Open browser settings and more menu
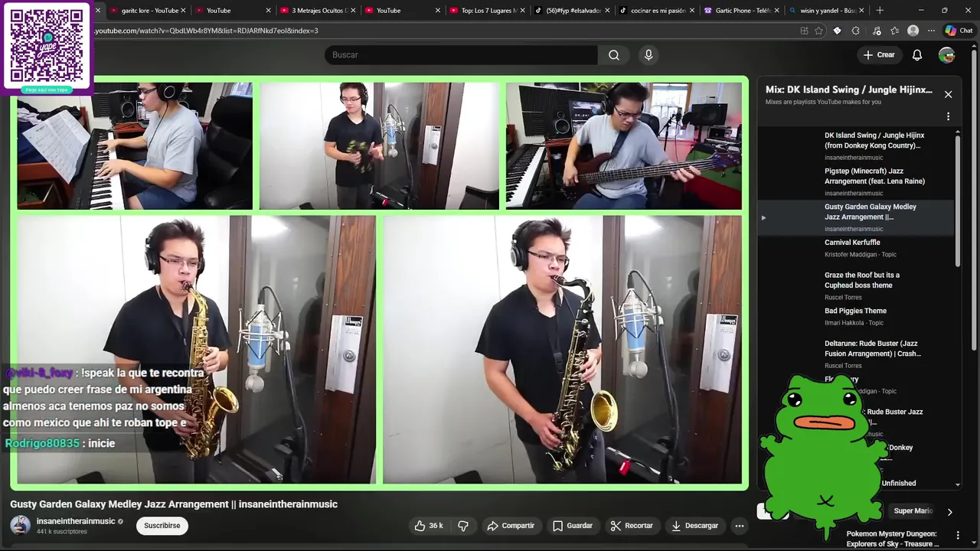The image size is (980, 551). [931, 31]
